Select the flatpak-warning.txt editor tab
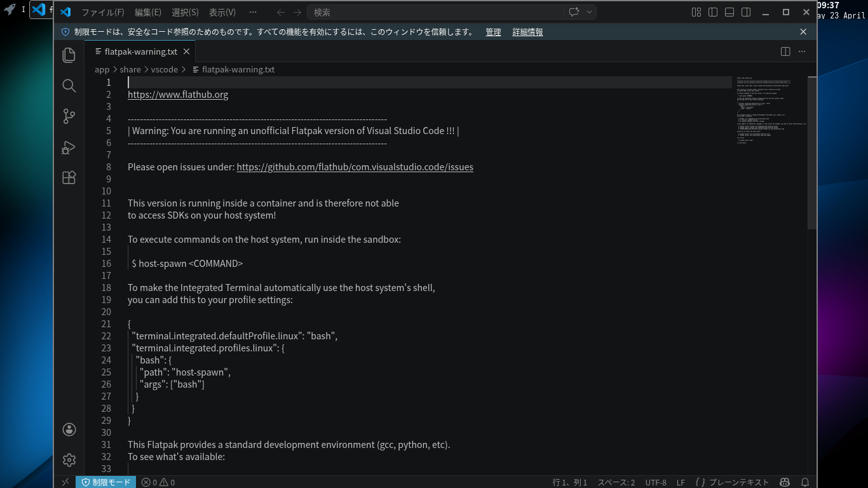The image size is (868, 488). coord(140,51)
